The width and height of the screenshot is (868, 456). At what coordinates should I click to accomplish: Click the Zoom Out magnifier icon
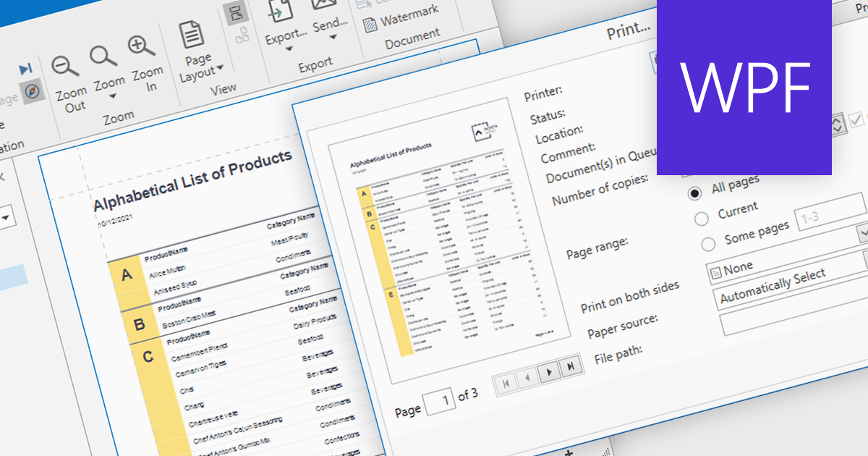pos(66,67)
